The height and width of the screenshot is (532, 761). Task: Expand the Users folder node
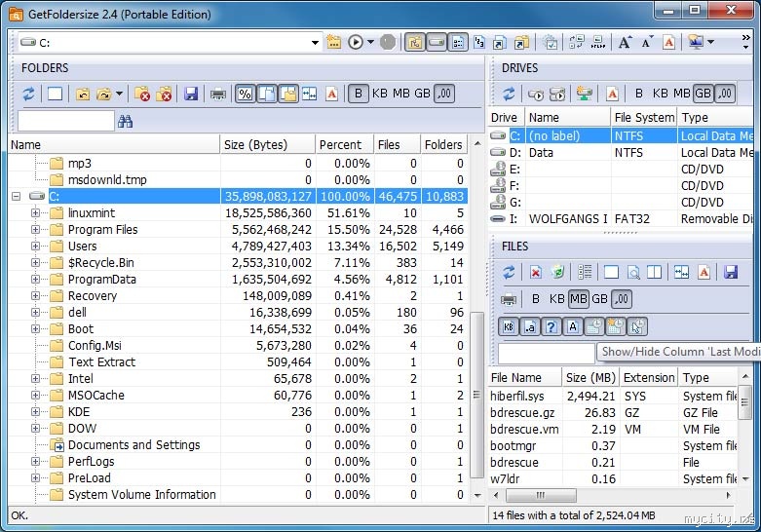tap(35, 246)
